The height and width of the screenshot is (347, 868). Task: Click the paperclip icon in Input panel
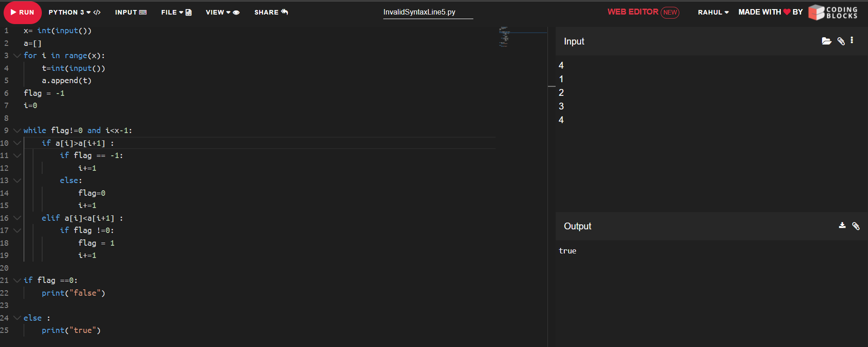[841, 41]
